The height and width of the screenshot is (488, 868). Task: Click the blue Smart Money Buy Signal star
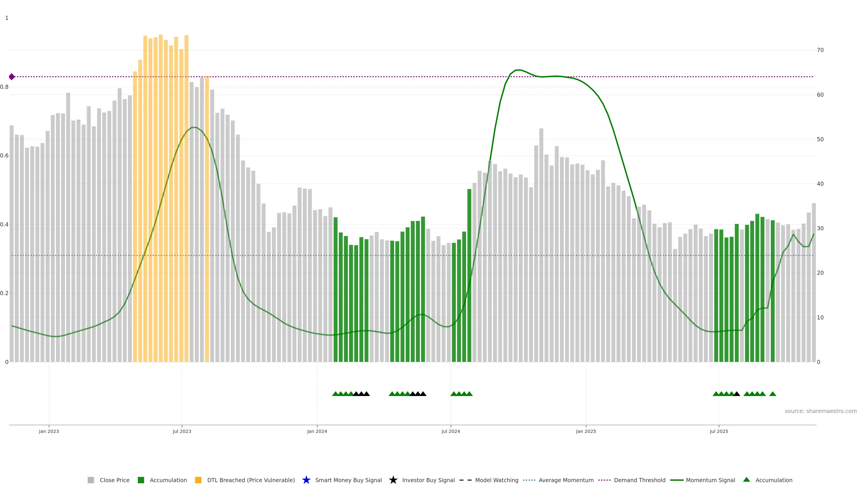point(306,480)
